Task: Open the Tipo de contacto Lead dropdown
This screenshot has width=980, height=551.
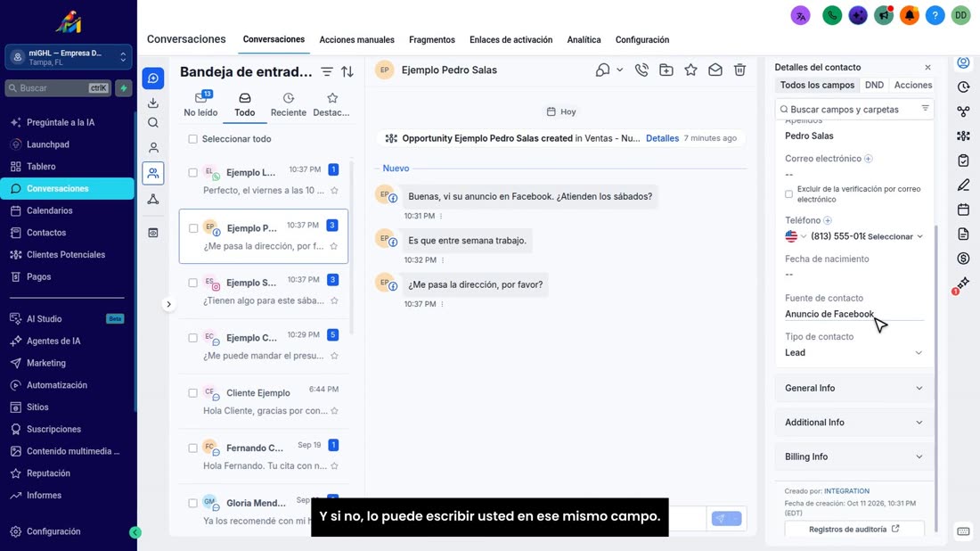Action: (x=853, y=353)
